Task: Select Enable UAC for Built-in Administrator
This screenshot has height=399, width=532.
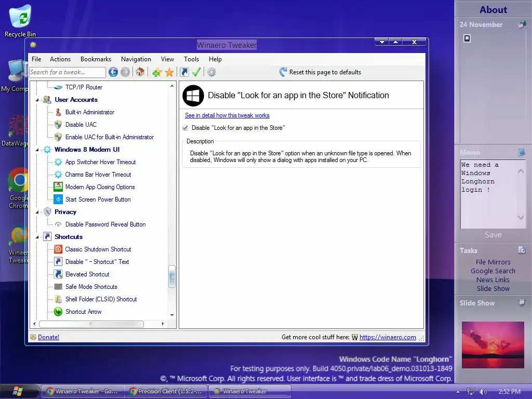Action: click(x=109, y=137)
